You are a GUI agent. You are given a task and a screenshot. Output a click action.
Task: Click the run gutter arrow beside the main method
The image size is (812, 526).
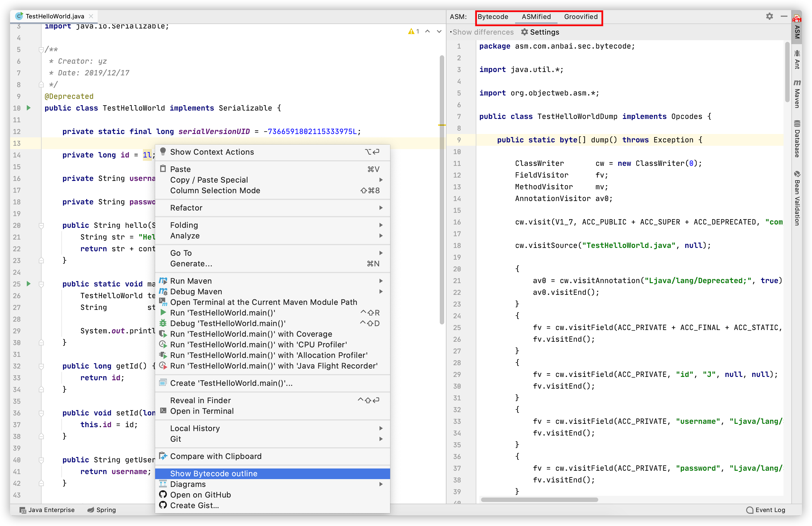(29, 284)
